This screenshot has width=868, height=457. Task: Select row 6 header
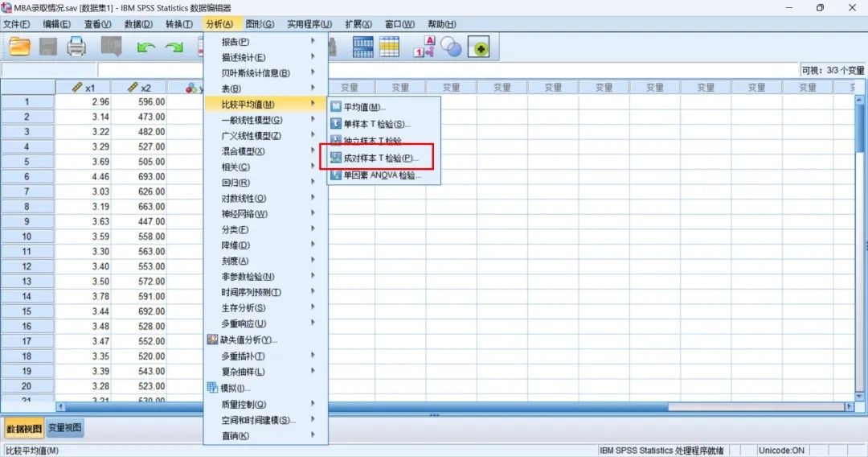click(x=27, y=177)
